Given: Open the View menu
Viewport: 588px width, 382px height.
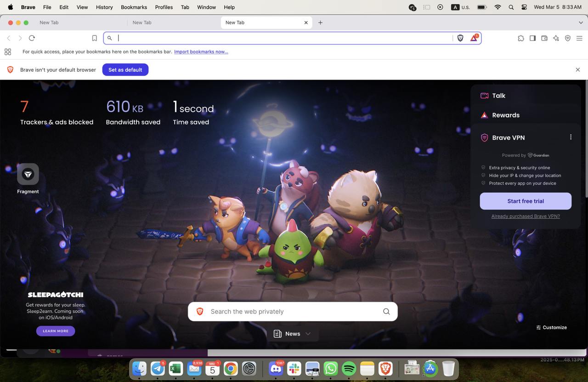Looking at the screenshot, I should [x=82, y=7].
